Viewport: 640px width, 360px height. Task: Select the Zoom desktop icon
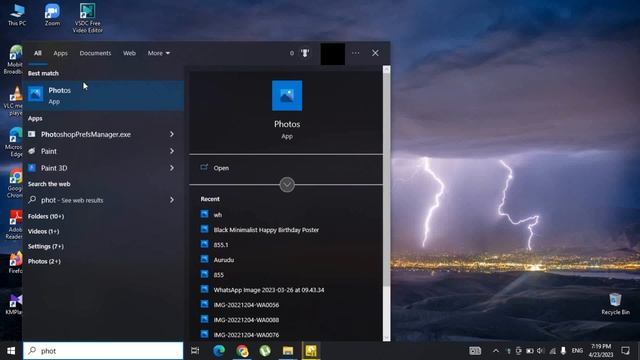52,15
